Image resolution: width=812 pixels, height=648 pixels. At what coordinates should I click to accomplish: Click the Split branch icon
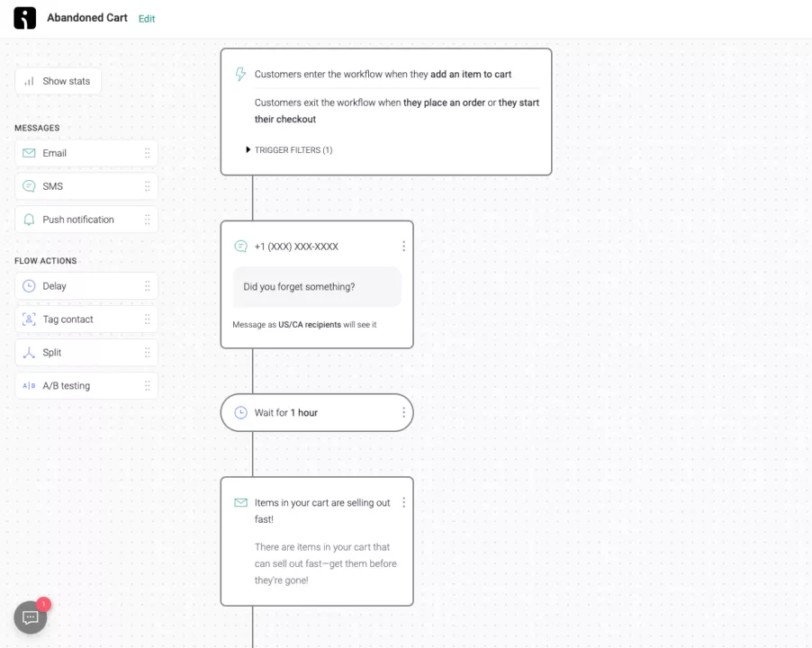click(29, 353)
